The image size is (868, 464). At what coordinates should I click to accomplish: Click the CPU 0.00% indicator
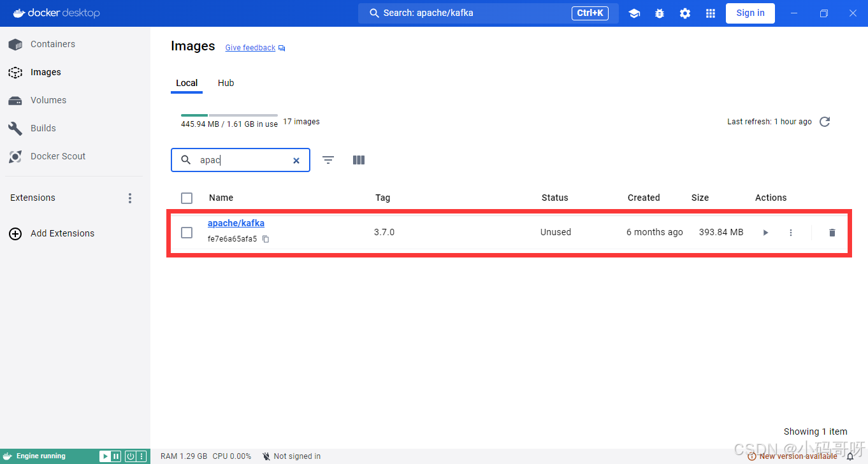(x=232, y=456)
